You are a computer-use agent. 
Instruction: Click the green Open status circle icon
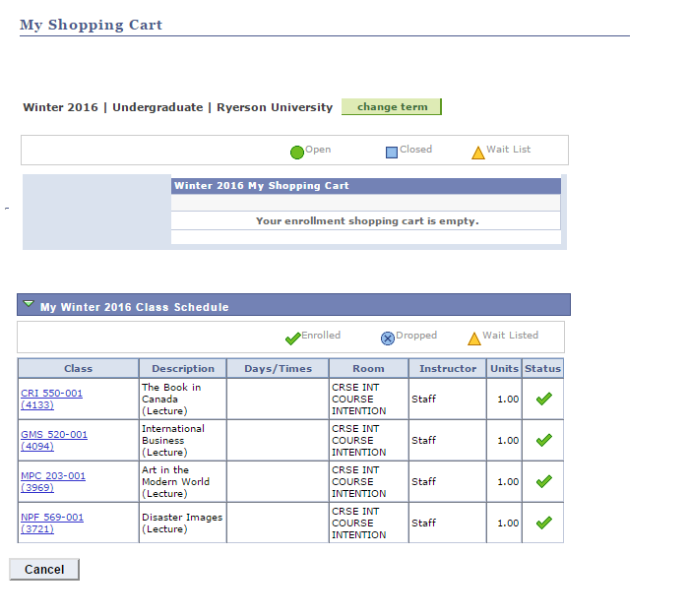coord(296,153)
